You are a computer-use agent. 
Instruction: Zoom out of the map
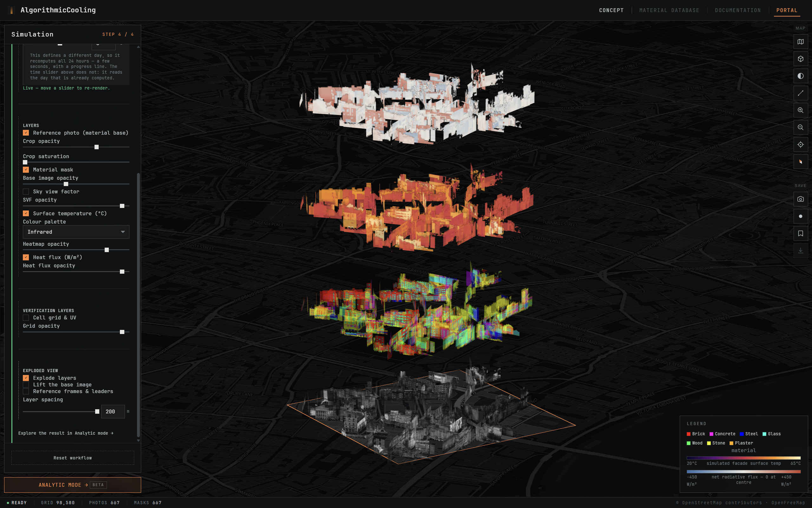click(800, 127)
